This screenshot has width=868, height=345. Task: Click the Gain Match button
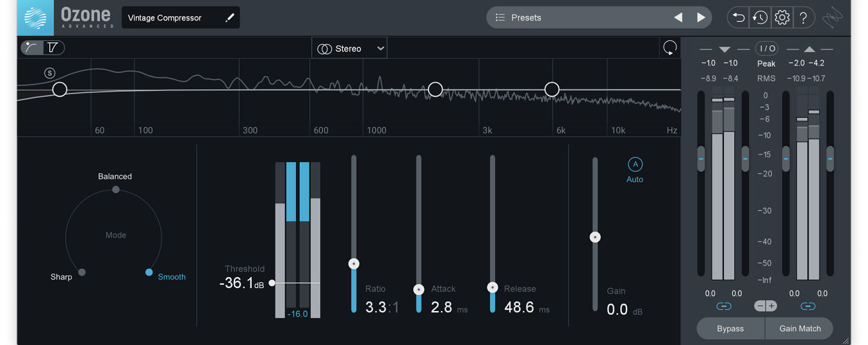point(799,328)
